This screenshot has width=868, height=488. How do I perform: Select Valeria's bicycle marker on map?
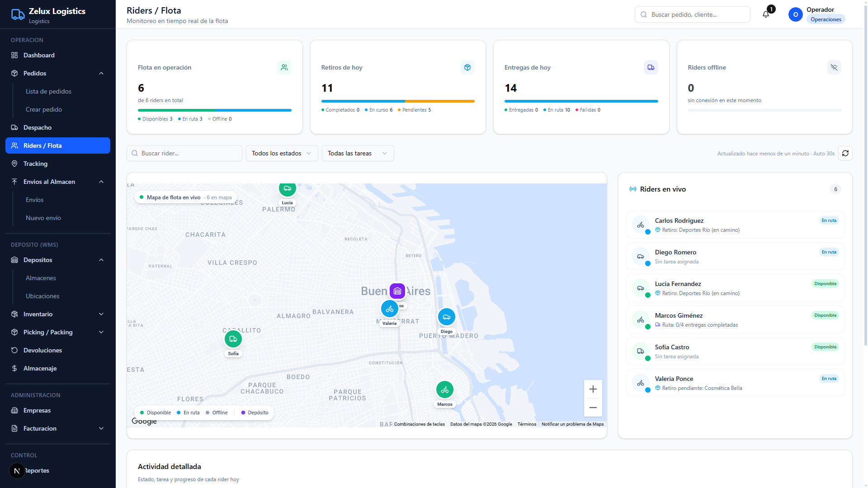tap(390, 309)
